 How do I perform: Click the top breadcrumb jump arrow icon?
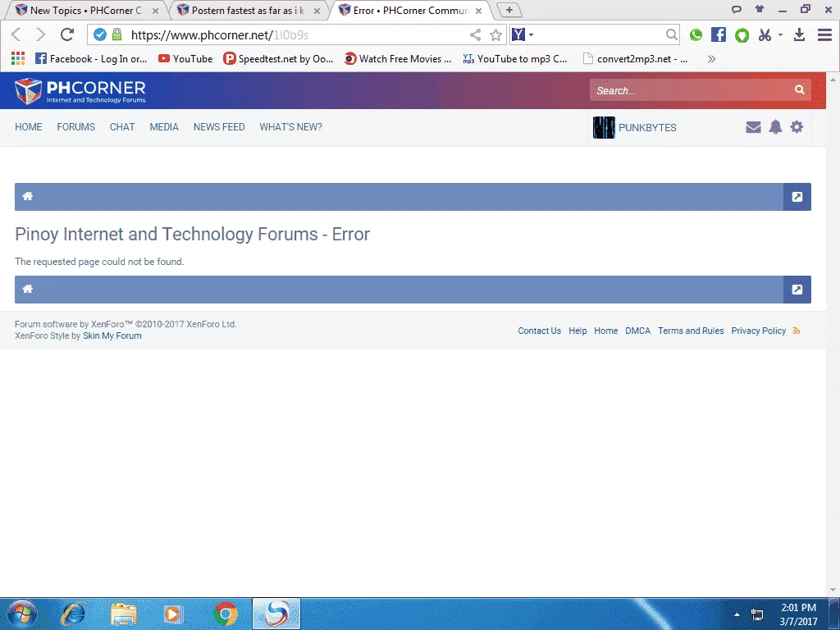tap(797, 197)
